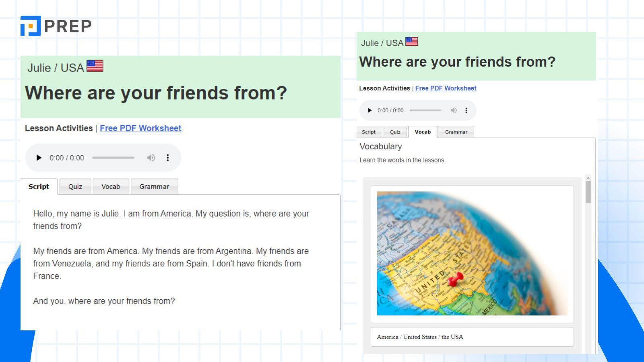Click the vocabulary list scrollbar thumb

(x=588, y=192)
